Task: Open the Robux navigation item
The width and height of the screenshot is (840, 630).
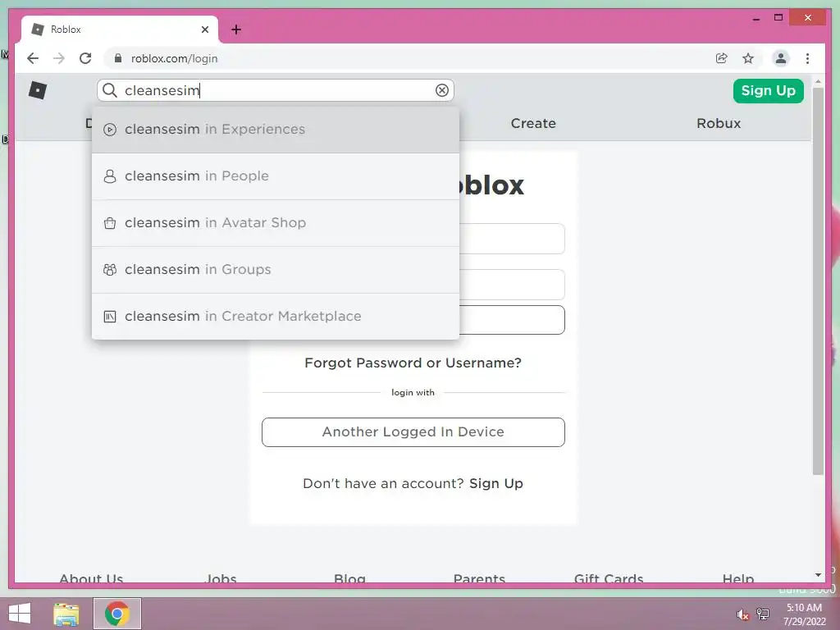Action: (x=719, y=123)
